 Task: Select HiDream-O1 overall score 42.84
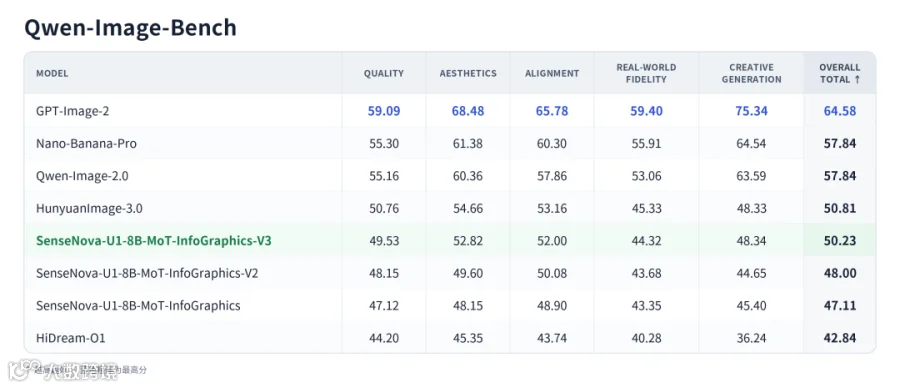pyautogui.click(x=840, y=338)
